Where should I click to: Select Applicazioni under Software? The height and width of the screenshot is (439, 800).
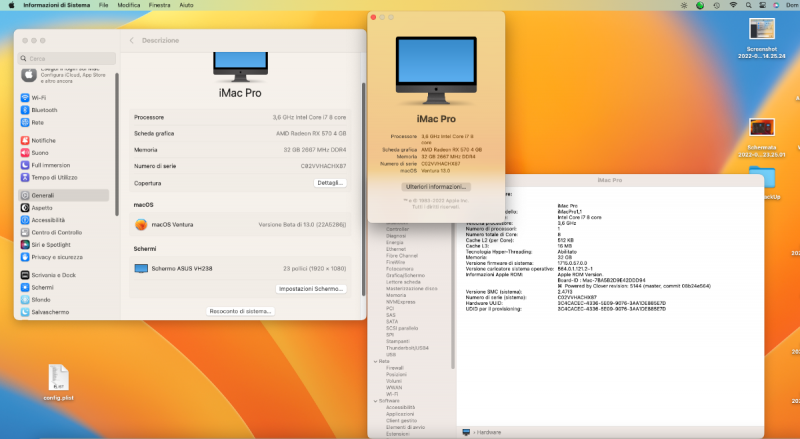point(400,414)
